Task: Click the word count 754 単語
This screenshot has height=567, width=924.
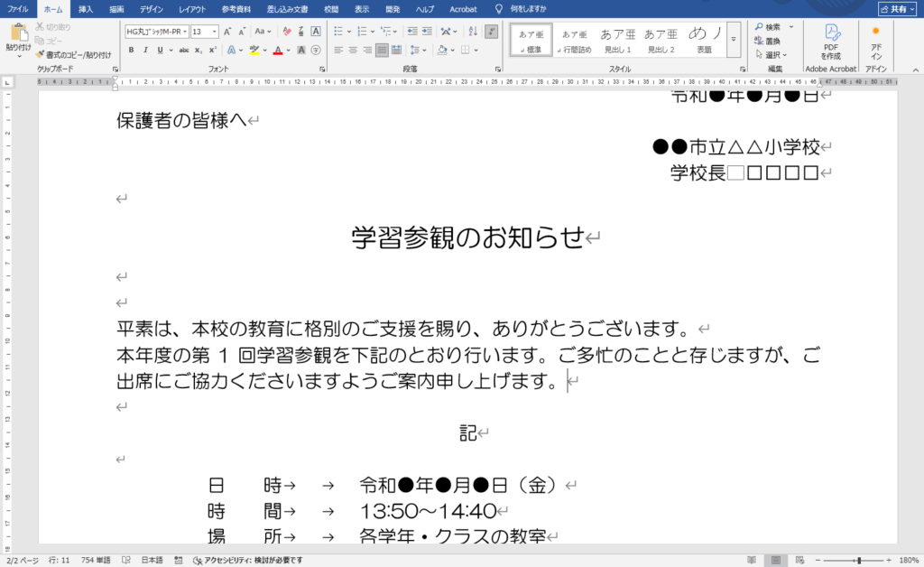Action: tap(96, 560)
